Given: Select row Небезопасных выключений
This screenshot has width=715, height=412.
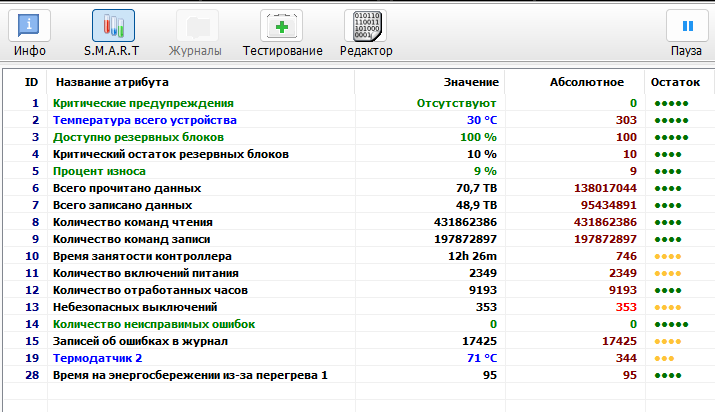Looking at the screenshot, I should 359,307.
